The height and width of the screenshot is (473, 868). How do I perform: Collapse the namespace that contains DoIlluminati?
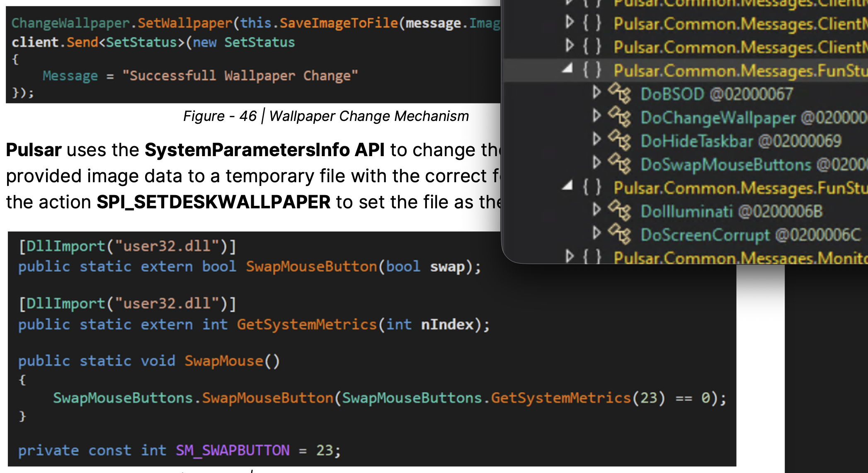567,186
